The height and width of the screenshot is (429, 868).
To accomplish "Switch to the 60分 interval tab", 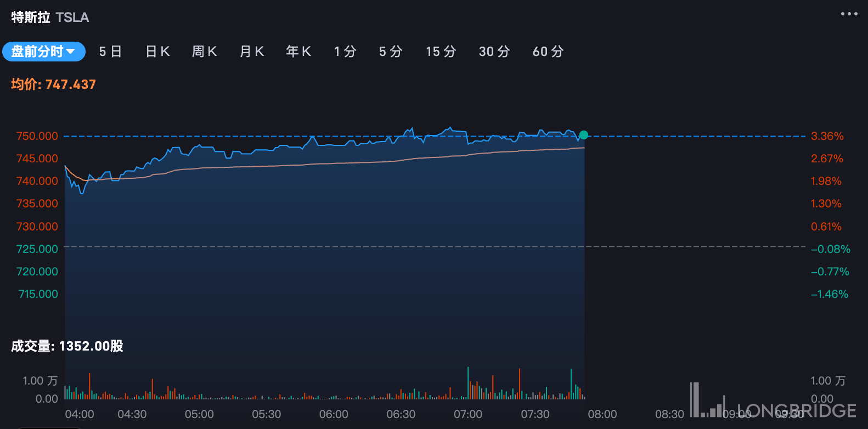I will point(548,52).
